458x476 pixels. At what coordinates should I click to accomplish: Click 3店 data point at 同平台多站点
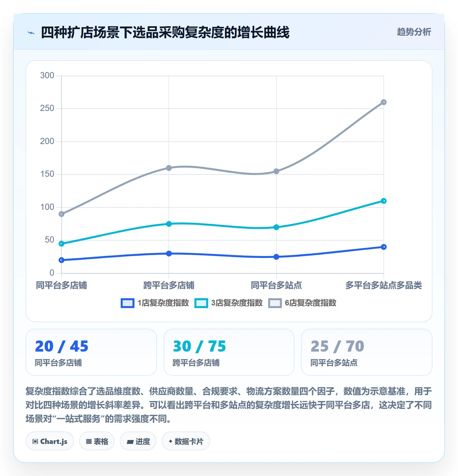pos(276,227)
